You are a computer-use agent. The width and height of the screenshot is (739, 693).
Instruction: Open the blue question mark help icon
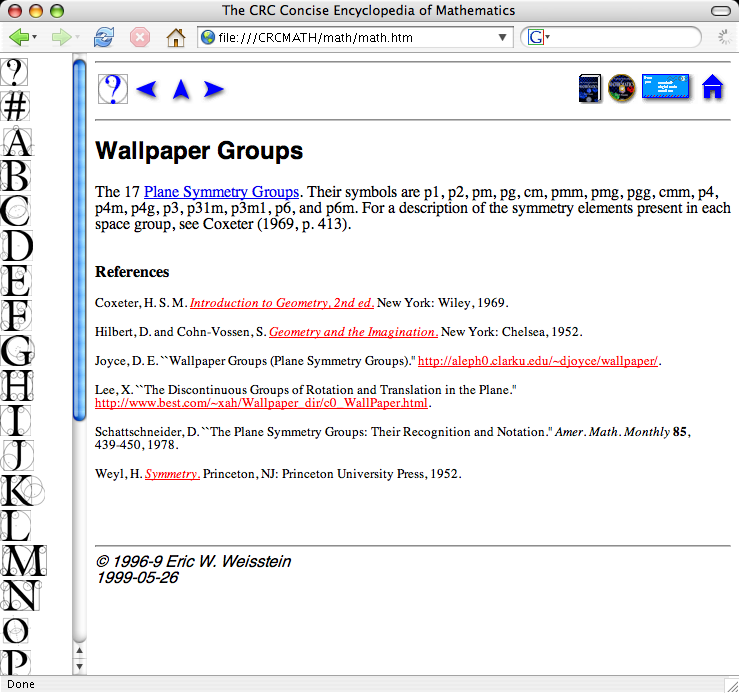[112, 89]
